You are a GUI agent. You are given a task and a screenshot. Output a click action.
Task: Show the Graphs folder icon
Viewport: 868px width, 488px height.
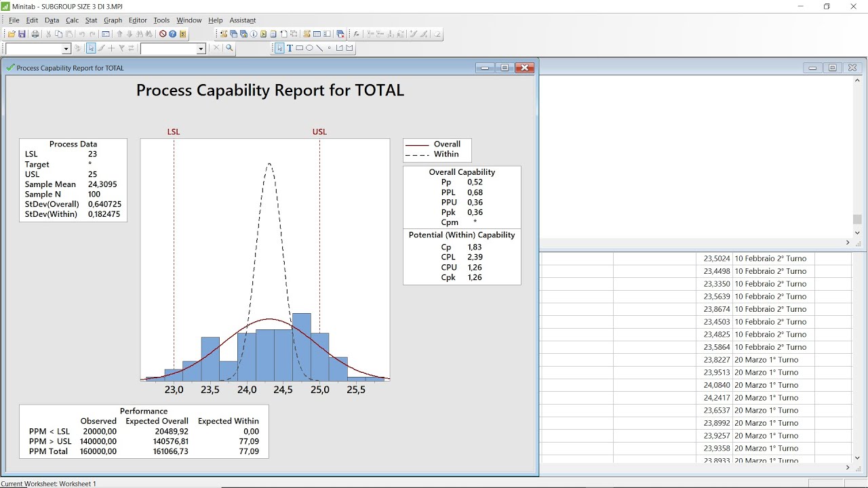[243, 34]
